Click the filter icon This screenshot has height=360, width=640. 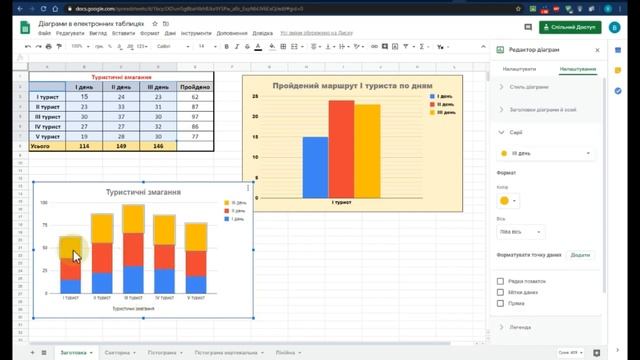(406, 47)
